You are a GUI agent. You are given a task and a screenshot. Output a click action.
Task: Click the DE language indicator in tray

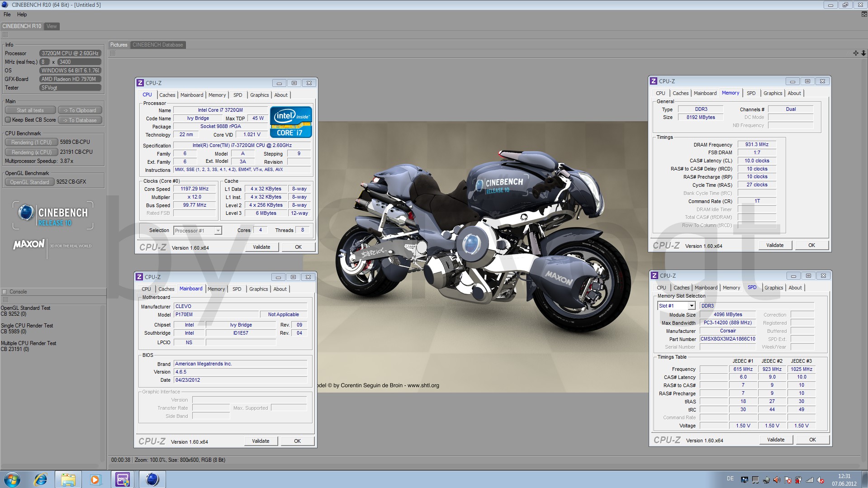pos(730,479)
